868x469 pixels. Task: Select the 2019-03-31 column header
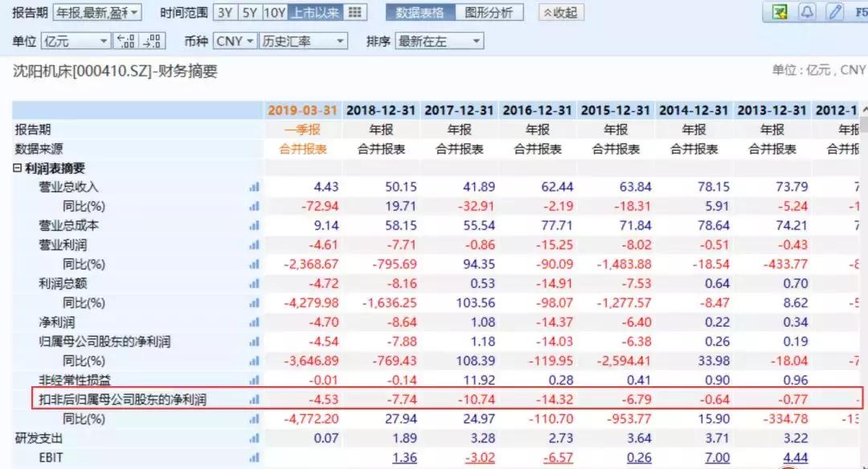(303, 110)
